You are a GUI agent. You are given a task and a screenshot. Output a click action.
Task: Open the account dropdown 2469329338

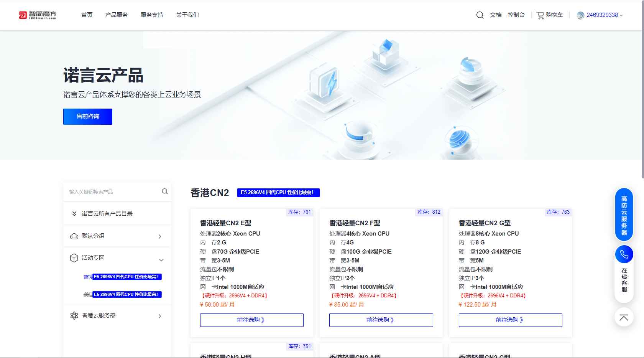click(x=604, y=15)
